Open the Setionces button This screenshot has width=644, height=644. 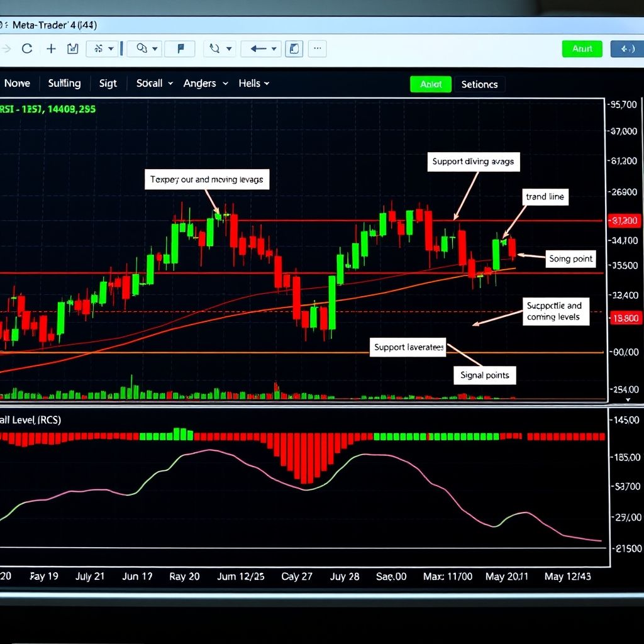click(x=479, y=84)
